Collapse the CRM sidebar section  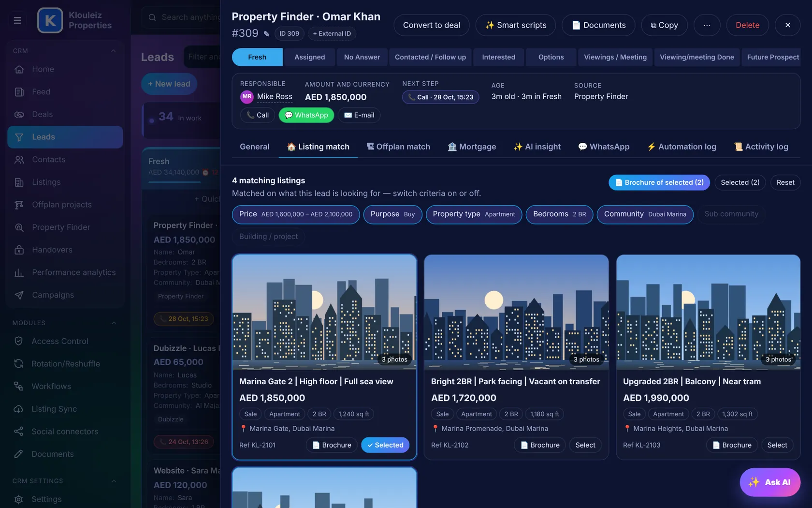tap(114, 51)
